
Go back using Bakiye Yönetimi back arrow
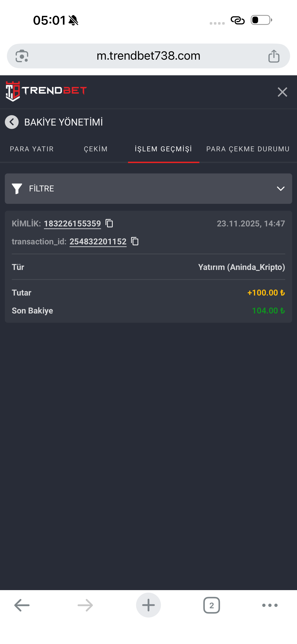12,122
